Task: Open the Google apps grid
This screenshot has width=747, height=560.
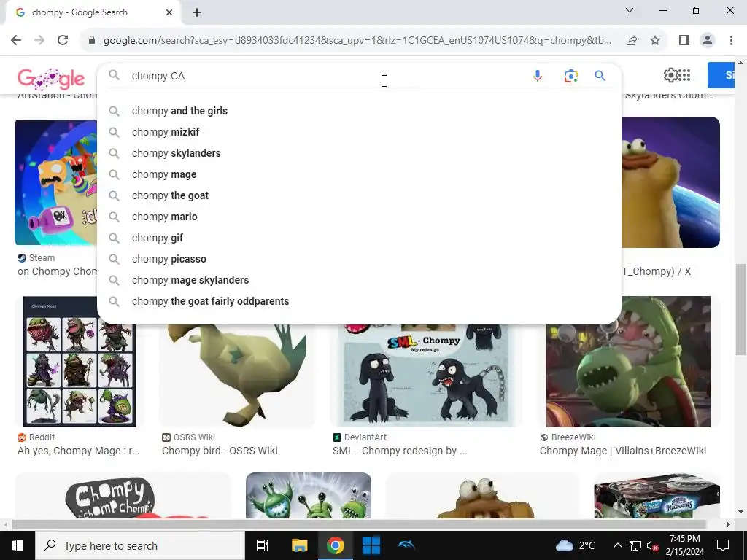Action: click(x=684, y=75)
